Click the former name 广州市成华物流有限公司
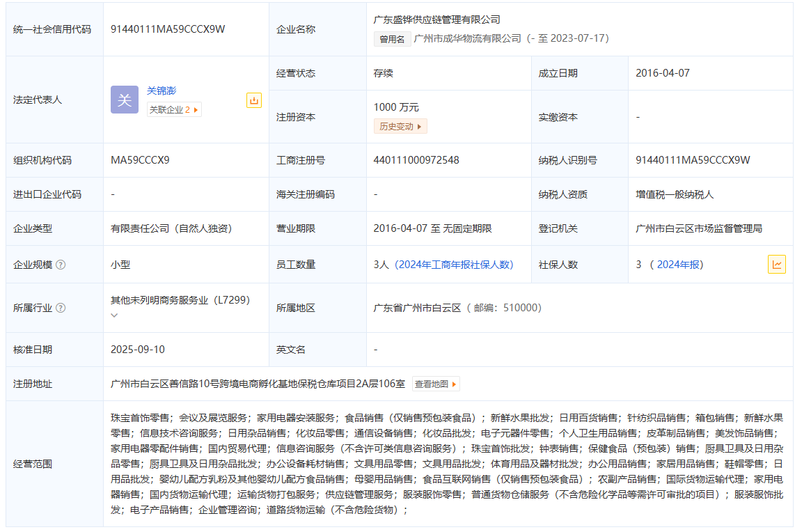795x532 pixels. coord(467,38)
